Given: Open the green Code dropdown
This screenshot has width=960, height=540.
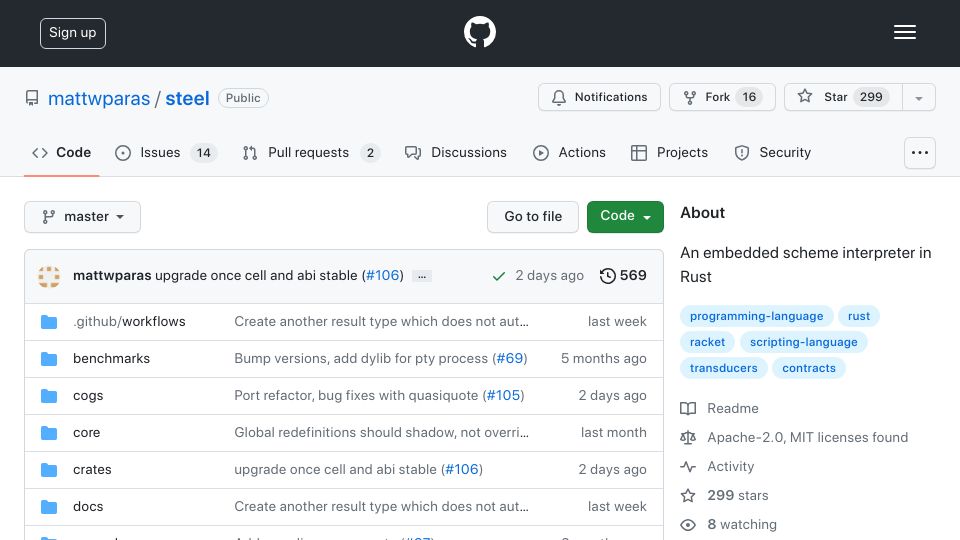Looking at the screenshot, I should 625,217.
